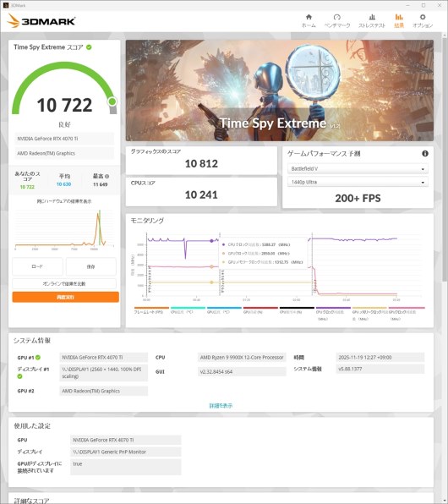448x504 pixels.
Task: Click the ロード load button
Action: [x=37, y=266]
